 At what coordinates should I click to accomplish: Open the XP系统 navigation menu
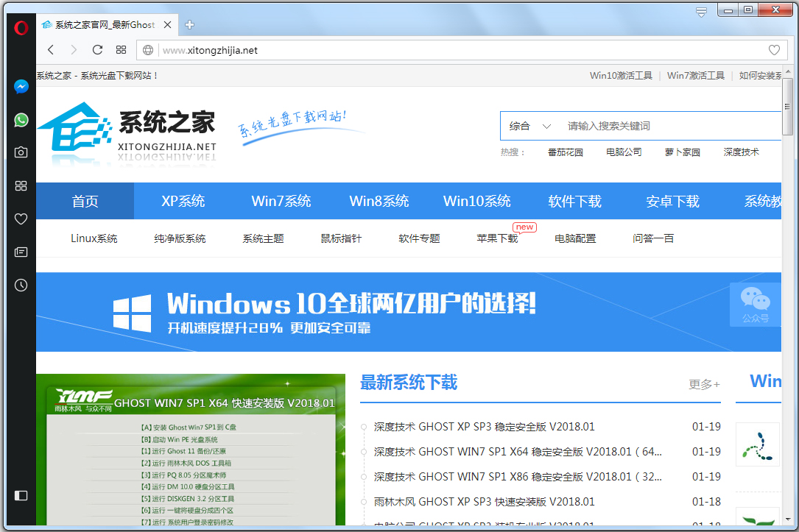183,201
